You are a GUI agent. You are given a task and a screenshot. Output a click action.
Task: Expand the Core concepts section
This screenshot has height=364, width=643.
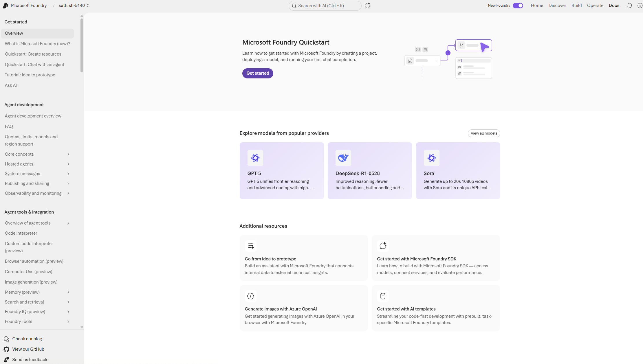coord(68,154)
